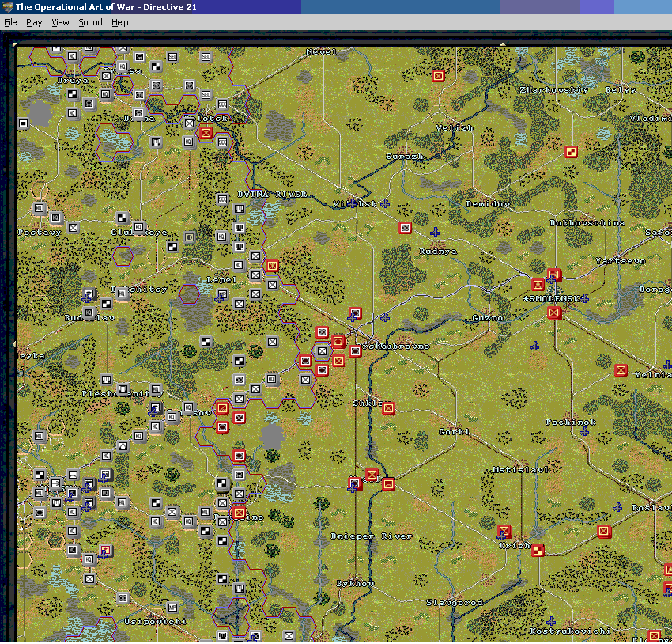This screenshot has width=672, height=644.
Task: Select the red headquarters counter at Orsha
Action: [338, 342]
